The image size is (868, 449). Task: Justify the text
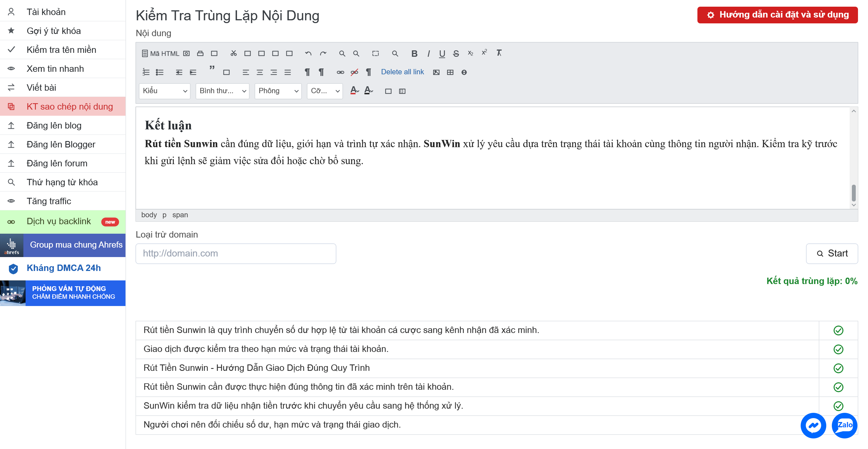[x=287, y=72]
